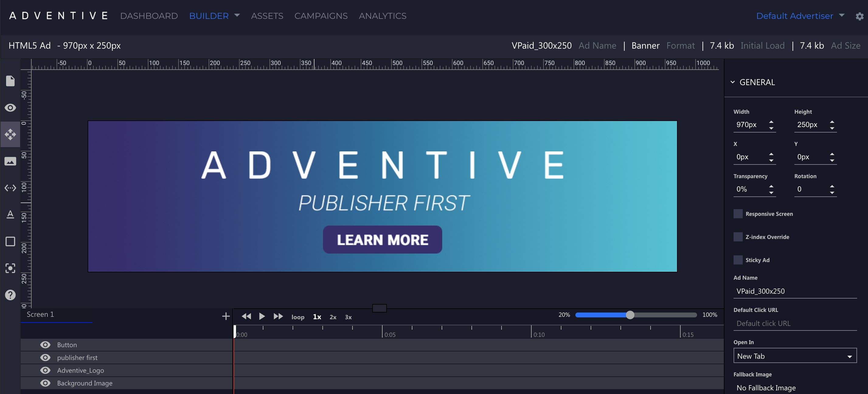Hide the Adventive_Logo layer

(45, 370)
